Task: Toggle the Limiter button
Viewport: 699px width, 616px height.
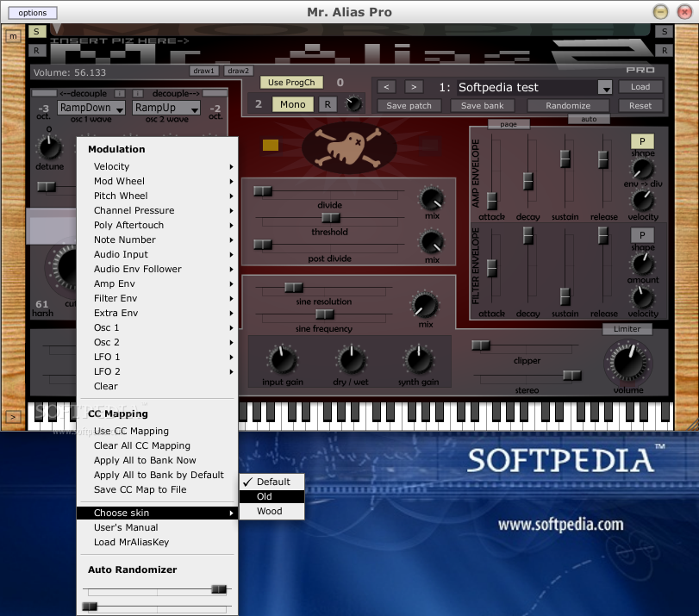Action: click(x=627, y=329)
